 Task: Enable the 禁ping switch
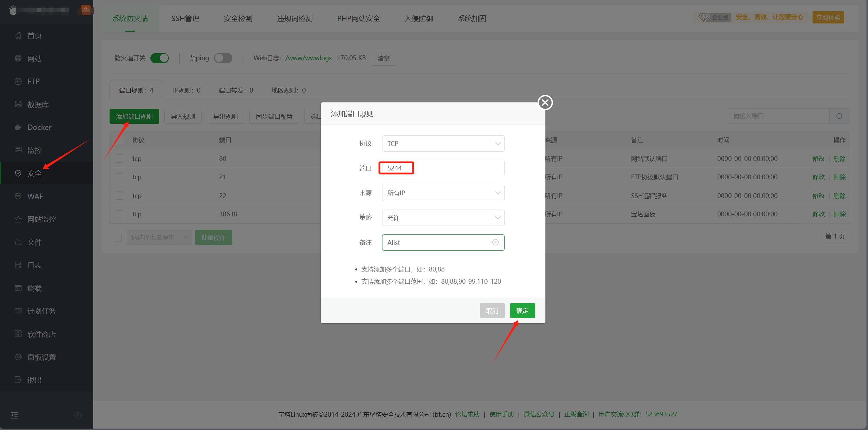tap(223, 58)
